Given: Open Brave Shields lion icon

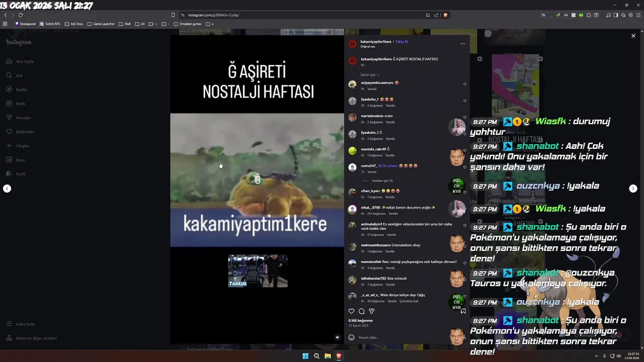Looking at the screenshot, I should click(445, 15).
